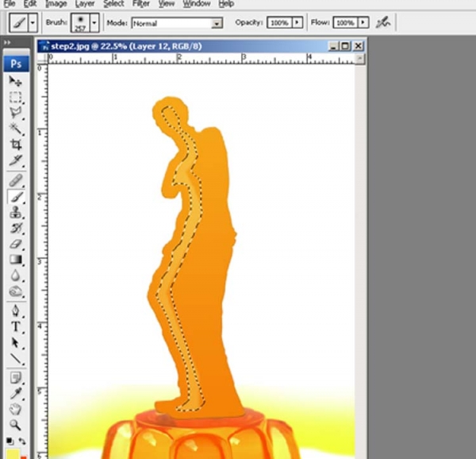476x459 pixels.
Task: Click the Opacity 100% field
Action: tap(279, 22)
